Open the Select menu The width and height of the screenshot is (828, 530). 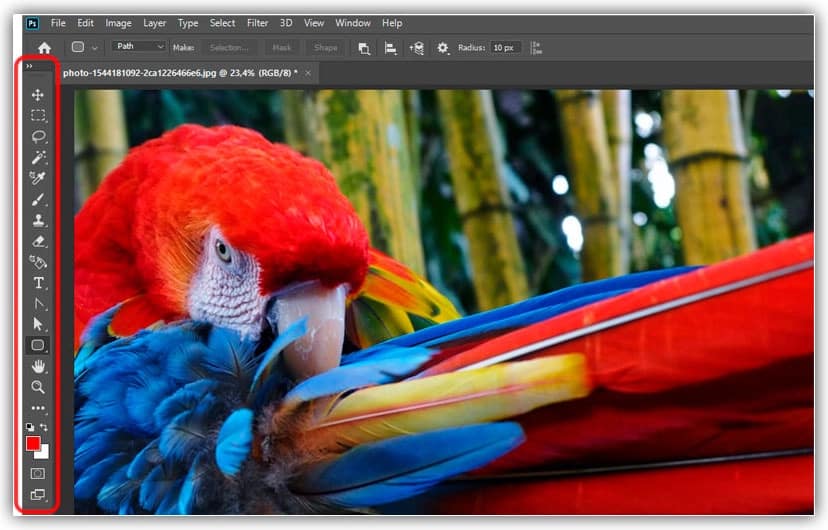click(x=222, y=23)
